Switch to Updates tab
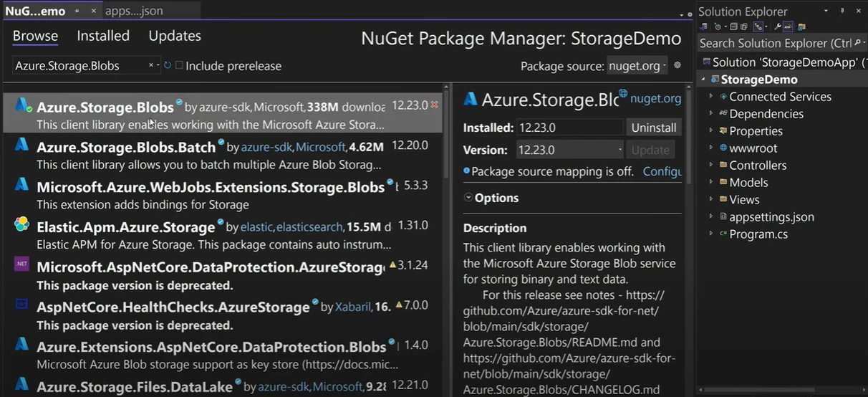 pyautogui.click(x=175, y=36)
